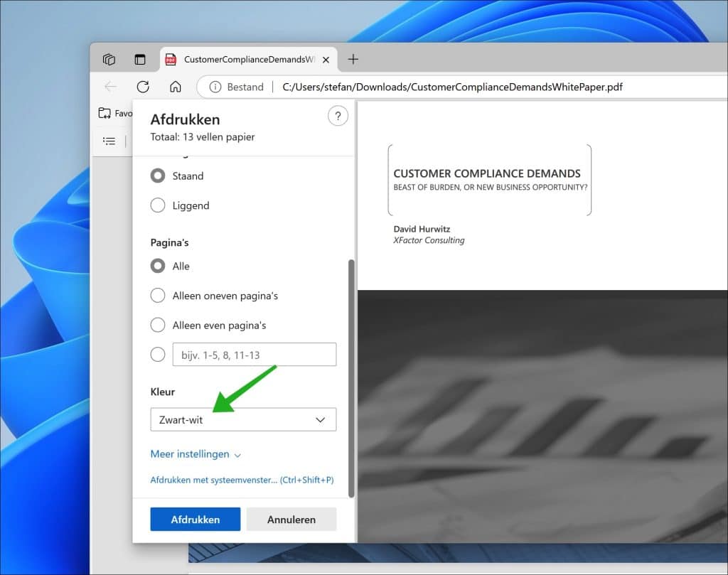The image size is (728, 575).
Task: Open Afdrukken met systeemvenster link
Action: coord(242,480)
